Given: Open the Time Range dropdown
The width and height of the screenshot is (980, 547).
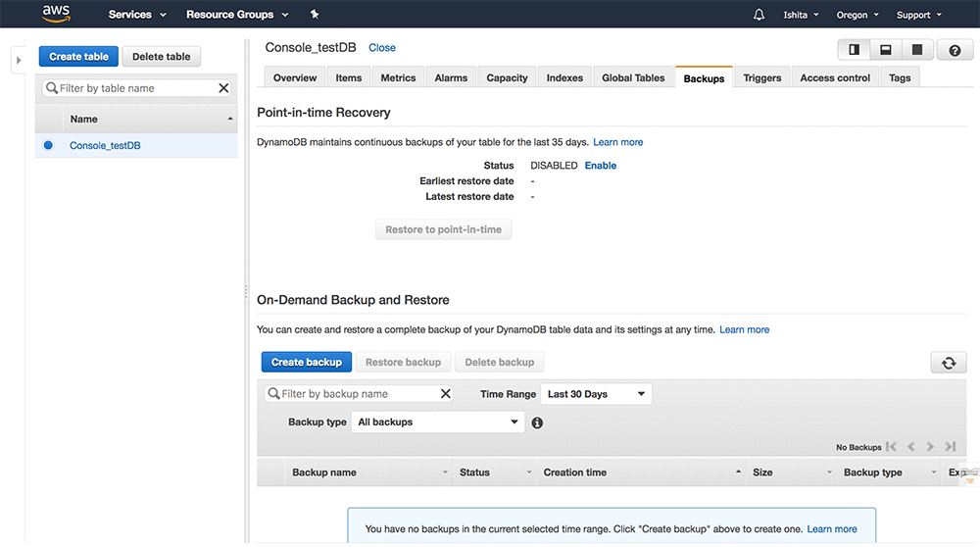Looking at the screenshot, I should pos(596,394).
